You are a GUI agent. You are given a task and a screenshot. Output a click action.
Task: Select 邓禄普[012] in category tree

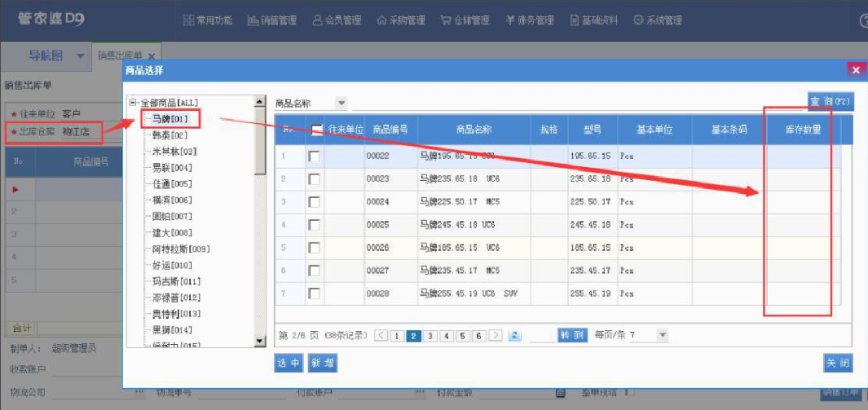[176, 298]
